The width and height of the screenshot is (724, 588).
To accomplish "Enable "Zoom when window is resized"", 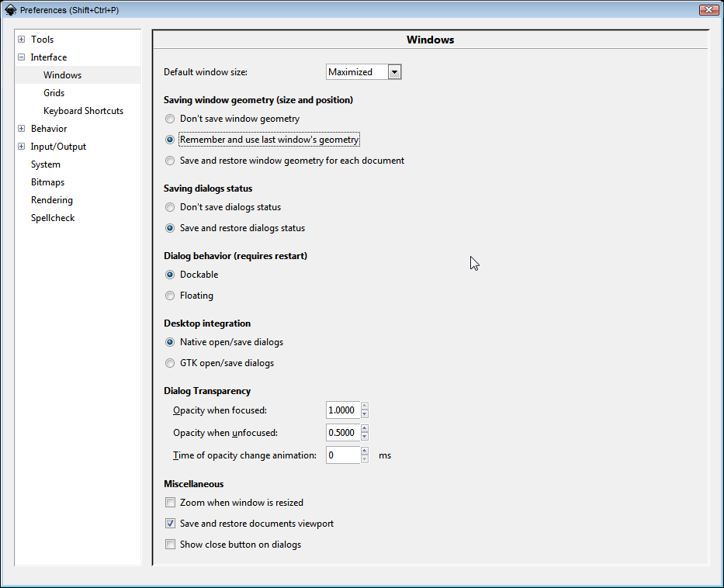I will pyautogui.click(x=170, y=502).
